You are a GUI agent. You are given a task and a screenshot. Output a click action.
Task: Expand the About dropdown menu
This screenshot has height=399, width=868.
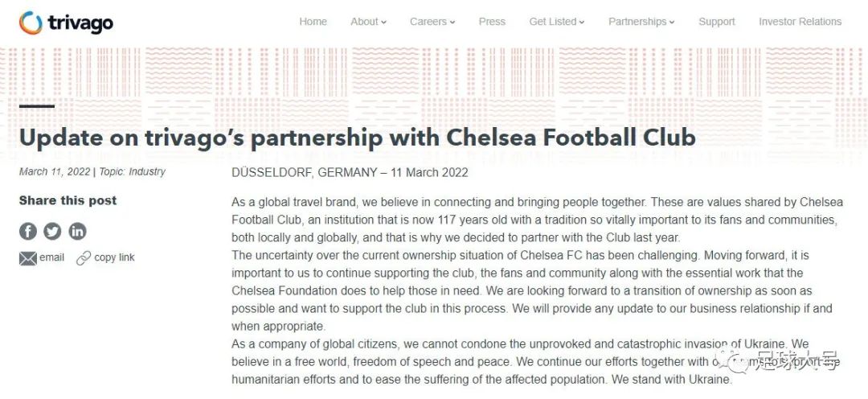pyautogui.click(x=368, y=22)
